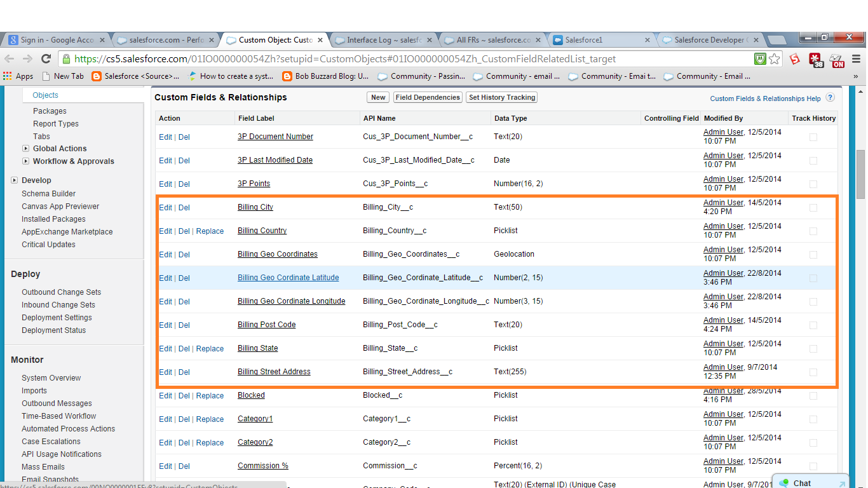The image size is (868, 488).
Task: Select the API name Billing_Street_Address__c
Action: 407,372
